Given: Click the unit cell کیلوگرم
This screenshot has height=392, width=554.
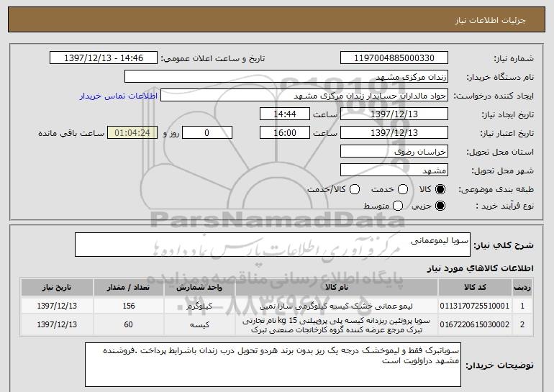Looking at the screenshot, I should coord(199,306).
